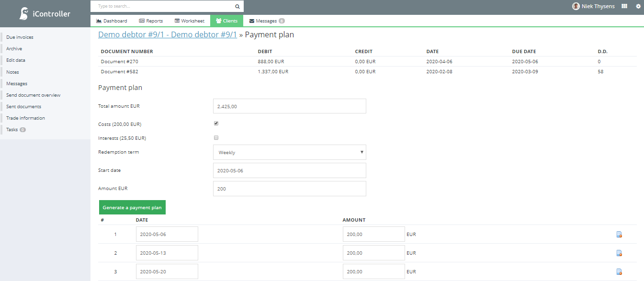This screenshot has height=281, width=644.
Task: Click the Start date field
Action: tap(289, 170)
